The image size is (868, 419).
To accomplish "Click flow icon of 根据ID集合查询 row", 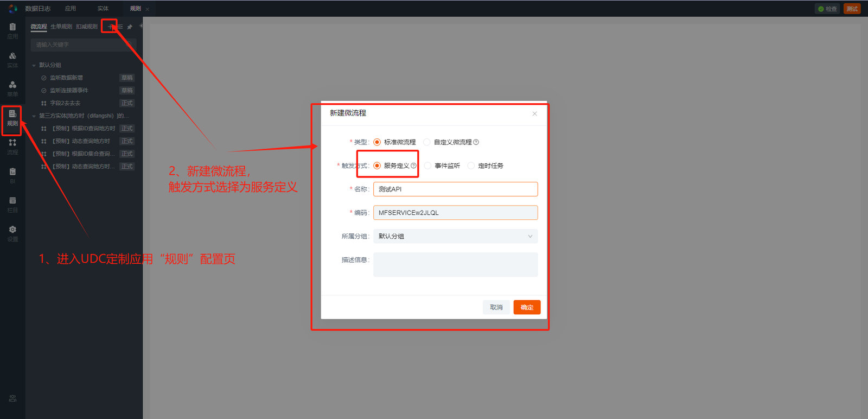I will coord(44,154).
